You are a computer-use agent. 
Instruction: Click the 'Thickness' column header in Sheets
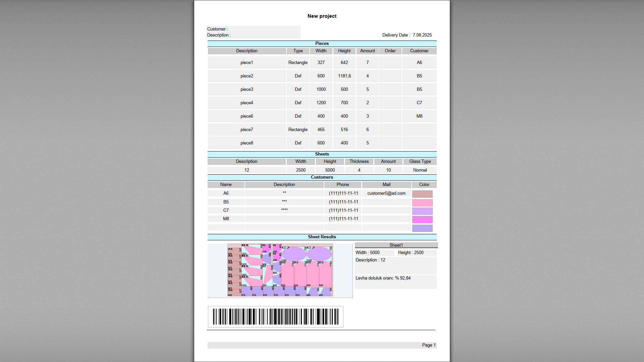coord(359,162)
